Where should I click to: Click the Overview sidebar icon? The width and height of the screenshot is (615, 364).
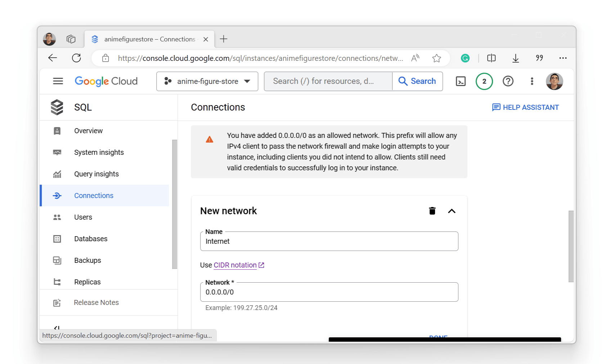[x=57, y=131]
